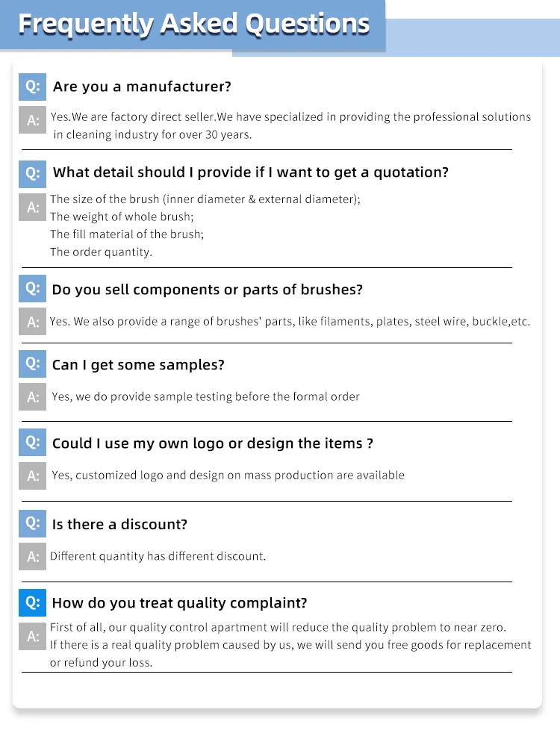
Task: Click the A: icon next to the customized logo answer
Action: tap(32, 475)
